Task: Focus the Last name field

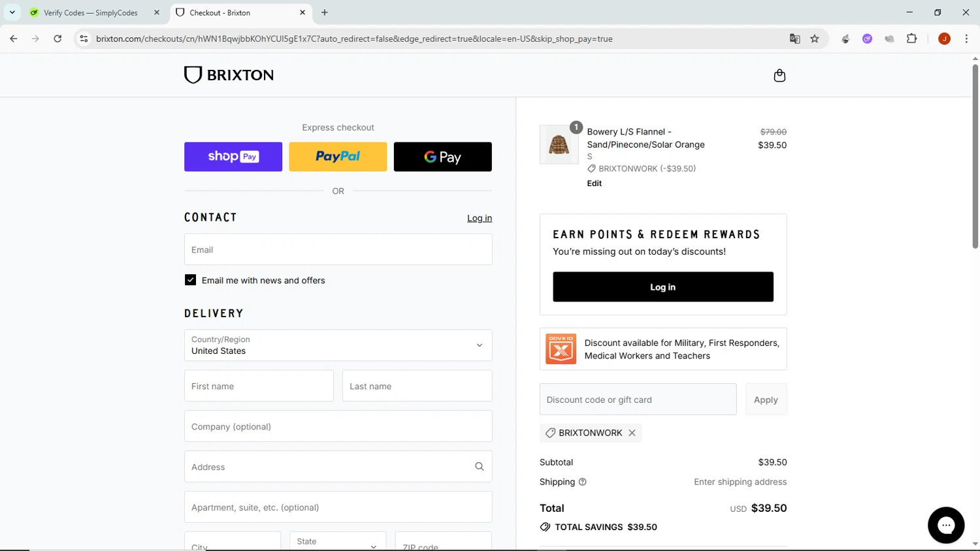Action: tap(417, 386)
